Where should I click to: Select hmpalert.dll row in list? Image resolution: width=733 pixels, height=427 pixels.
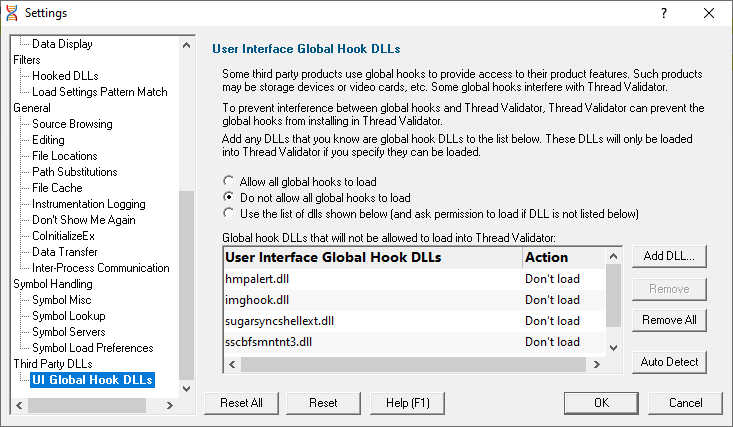click(x=414, y=279)
